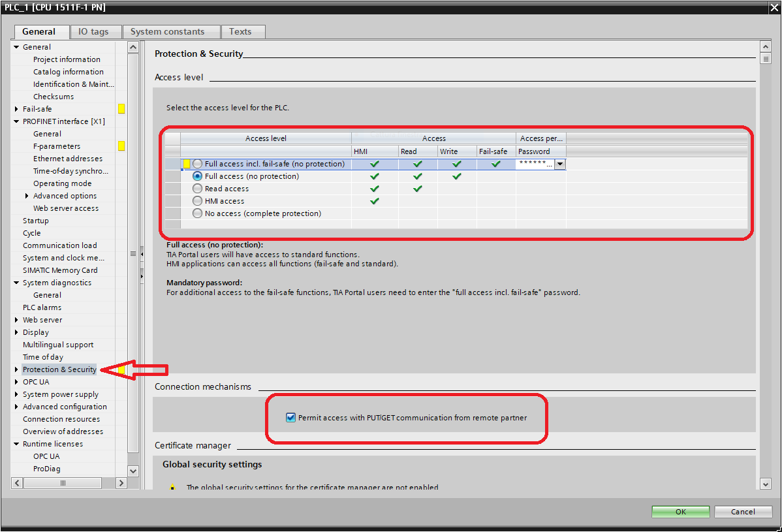782x532 pixels.
Task: Select Project information in the tree
Action: coord(67,59)
